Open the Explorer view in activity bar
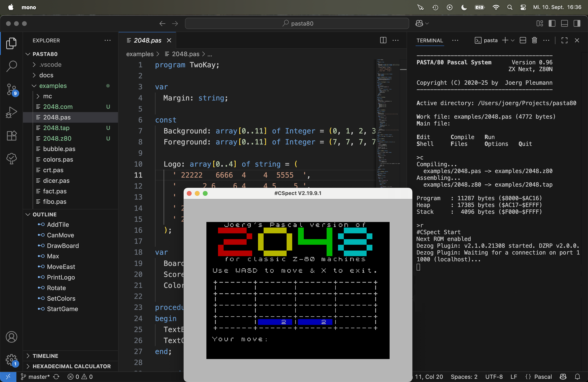The height and width of the screenshot is (382, 588). click(11, 43)
